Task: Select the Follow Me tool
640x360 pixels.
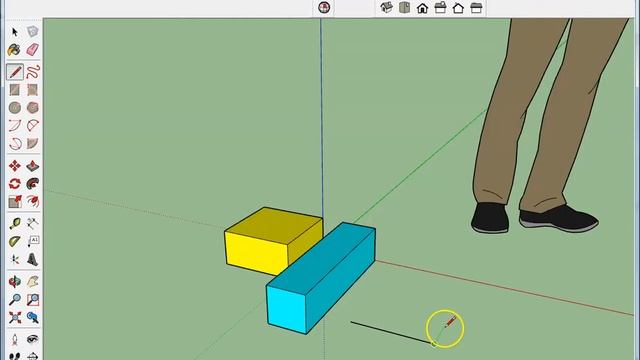Action: point(33,184)
